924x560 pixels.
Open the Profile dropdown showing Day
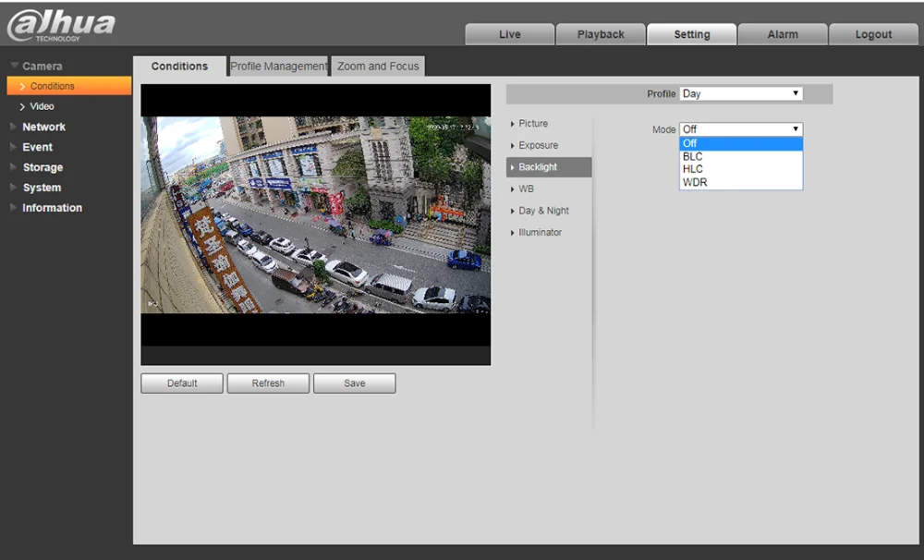click(x=740, y=94)
